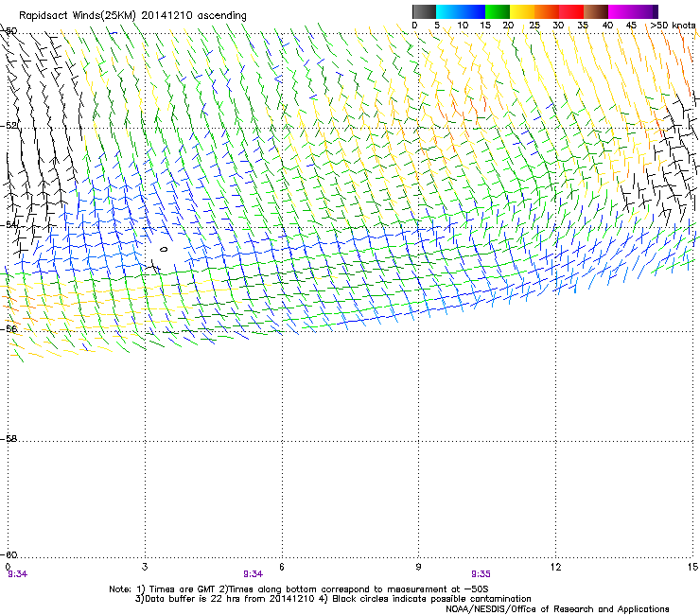This screenshot has height=615, width=700.
Task: Click the '>50 knots' legend label
Action: pos(673,26)
